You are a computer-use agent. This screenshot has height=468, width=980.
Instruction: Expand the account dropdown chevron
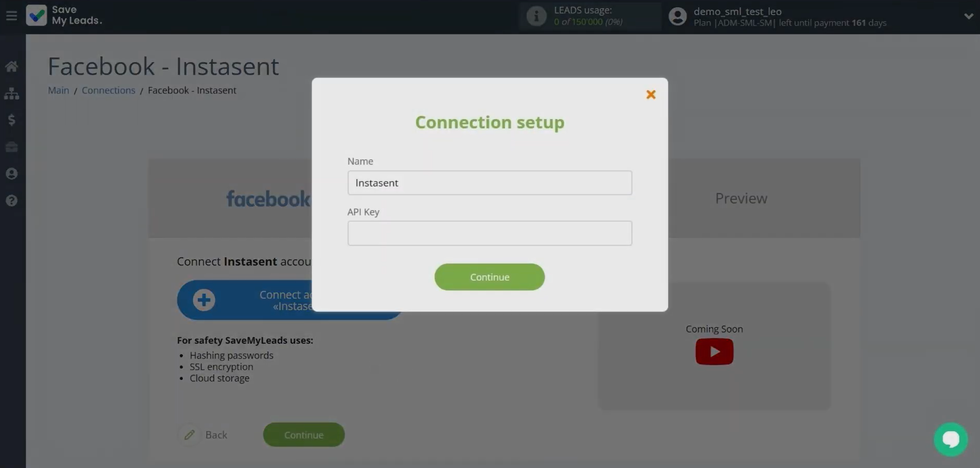tap(968, 16)
